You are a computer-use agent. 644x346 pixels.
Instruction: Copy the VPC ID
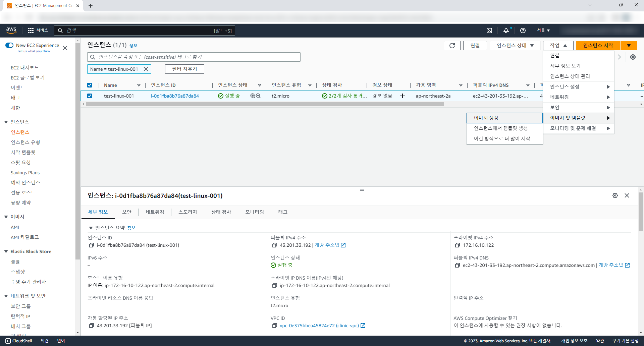point(274,326)
